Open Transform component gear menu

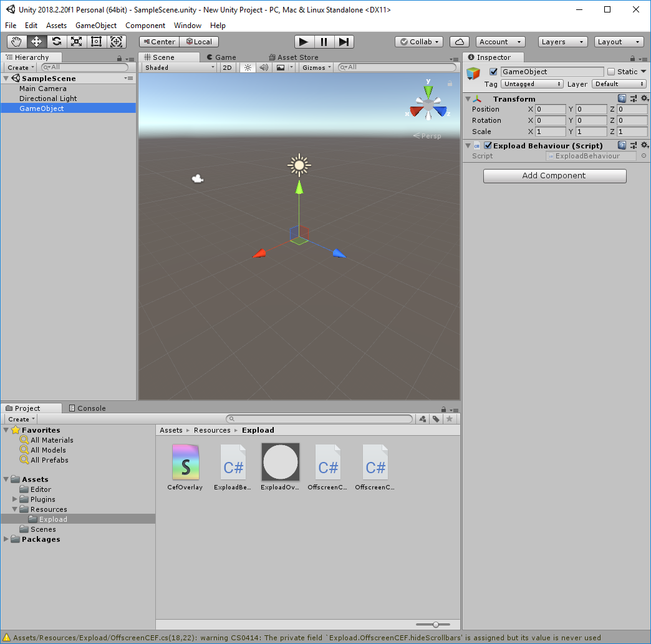(645, 99)
